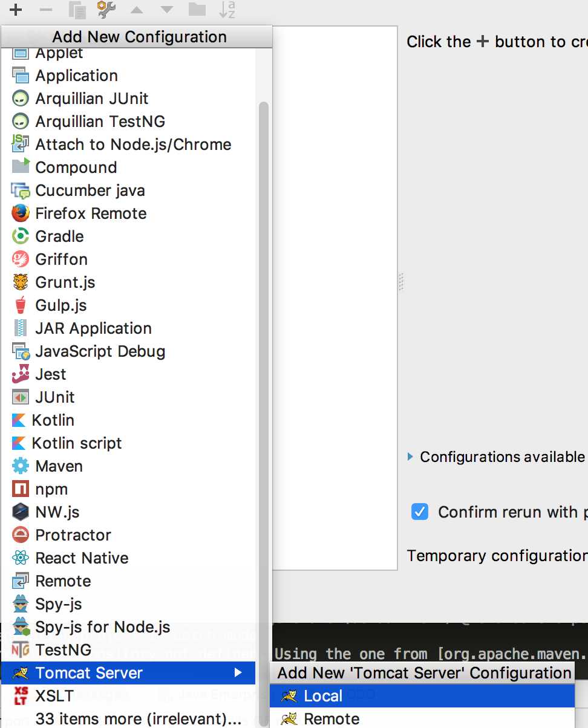Click the Firefox Remote icon
Screen dimensions: 588x728
point(21,213)
